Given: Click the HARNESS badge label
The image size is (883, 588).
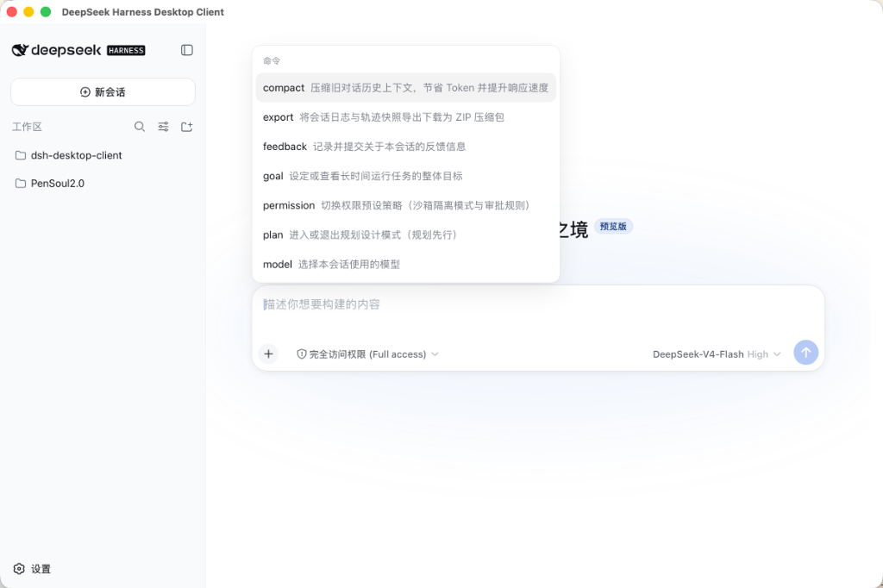Looking at the screenshot, I should [x=126, y=50].
